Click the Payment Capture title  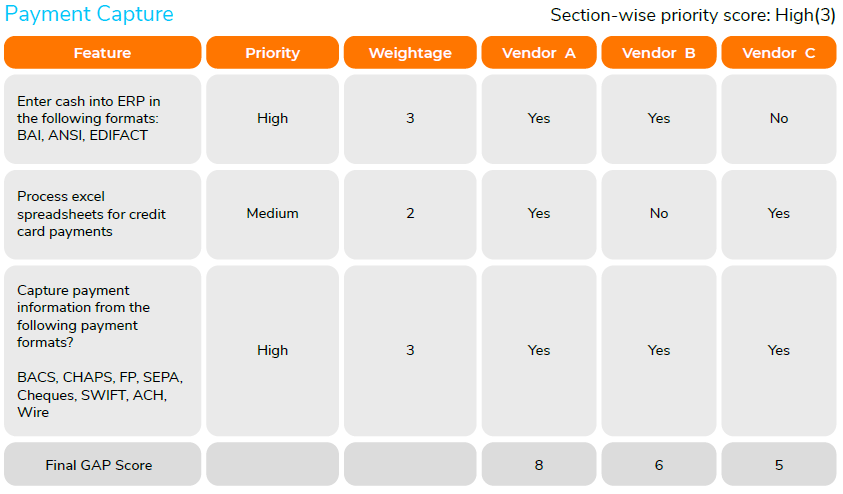click(x=89, y=15)
